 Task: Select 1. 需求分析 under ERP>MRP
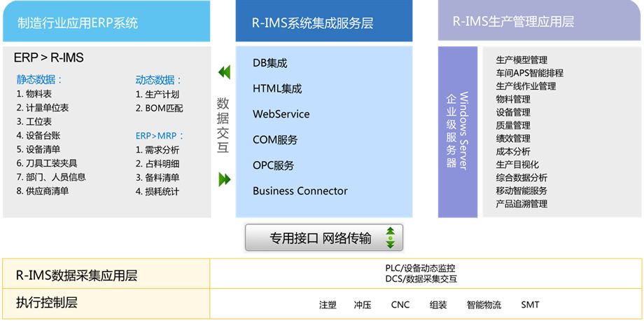(x=157, y=150)
